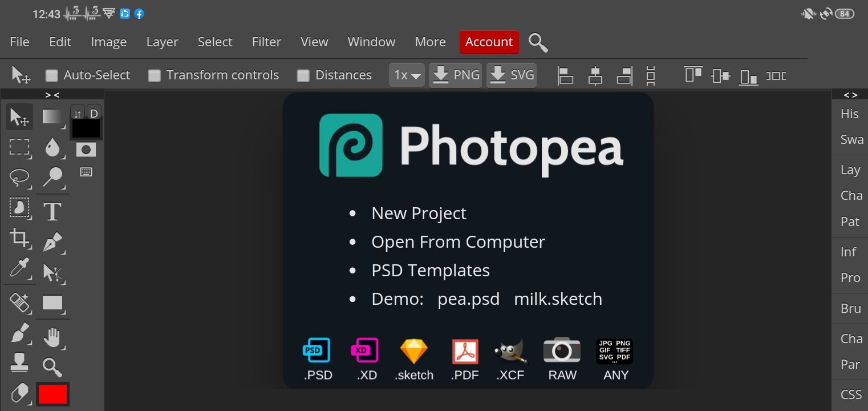Enable the Auto-Select checkbox
Image resolution: width=868 pixels, height=411 pixels.
pyautogui.click(x=52, y=75)
